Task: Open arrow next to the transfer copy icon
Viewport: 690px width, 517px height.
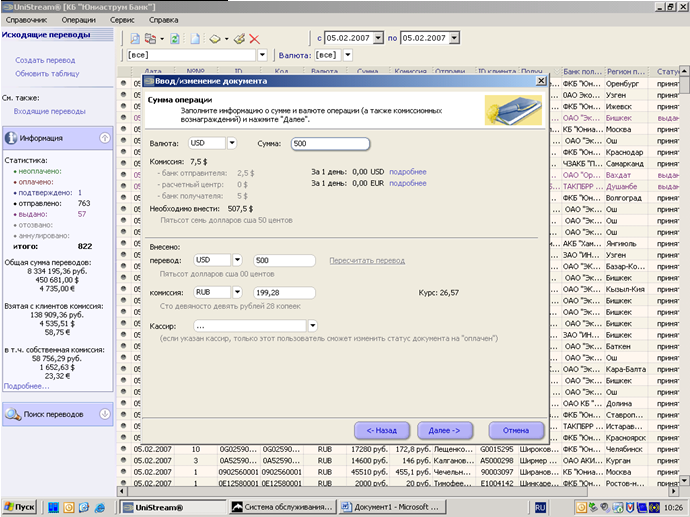Action: click(162, 39)
